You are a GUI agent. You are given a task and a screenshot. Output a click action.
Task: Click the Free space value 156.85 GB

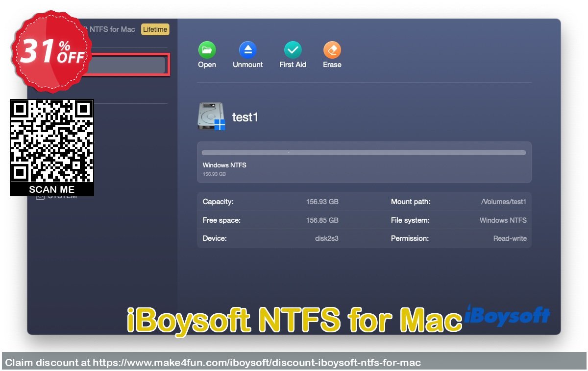[322, 220]
